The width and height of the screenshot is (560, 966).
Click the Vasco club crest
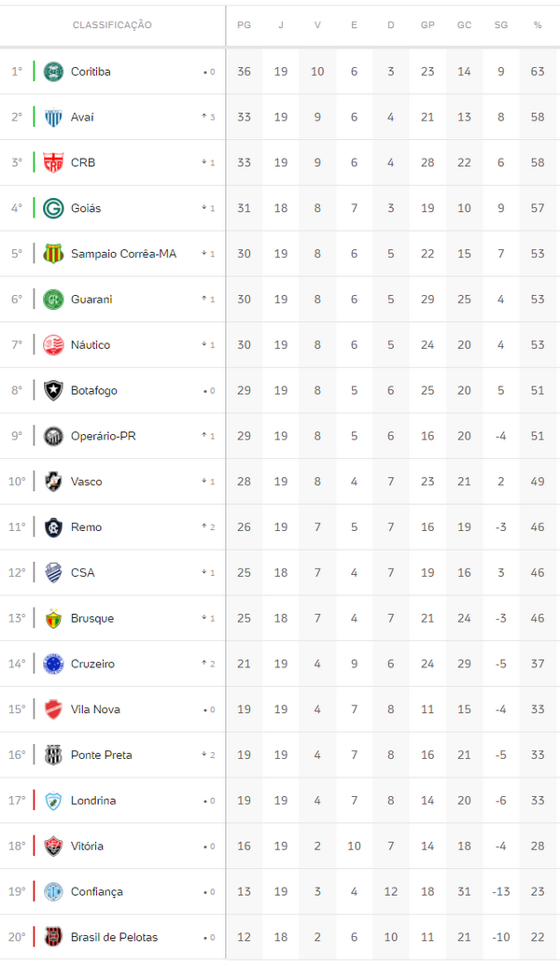coord(53,482)
